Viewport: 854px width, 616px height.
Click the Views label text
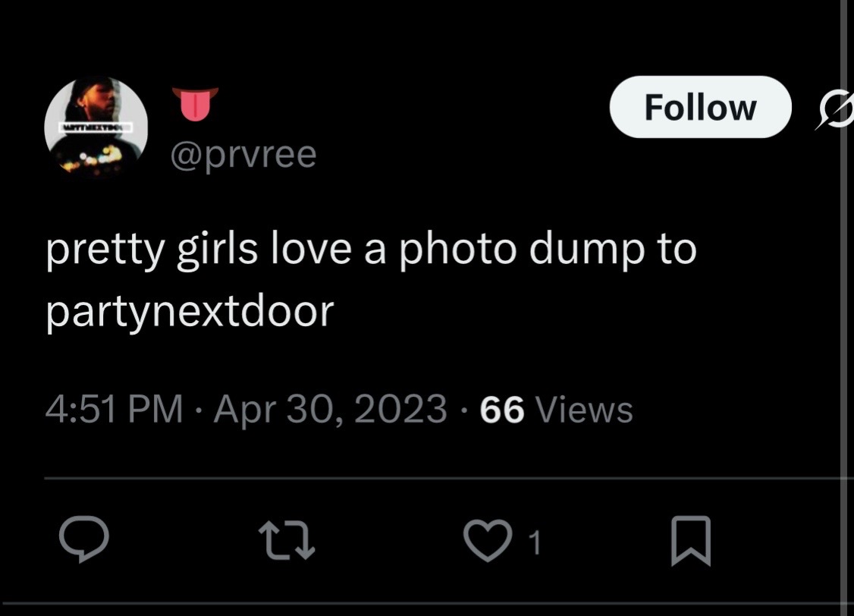pyautogui.click(x=585, y=410)
